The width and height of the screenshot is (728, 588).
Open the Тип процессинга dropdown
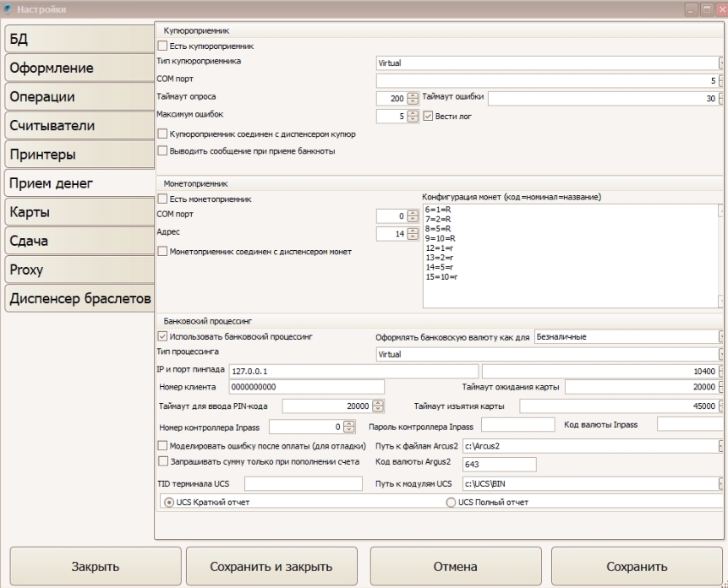(x=720, y=354)
